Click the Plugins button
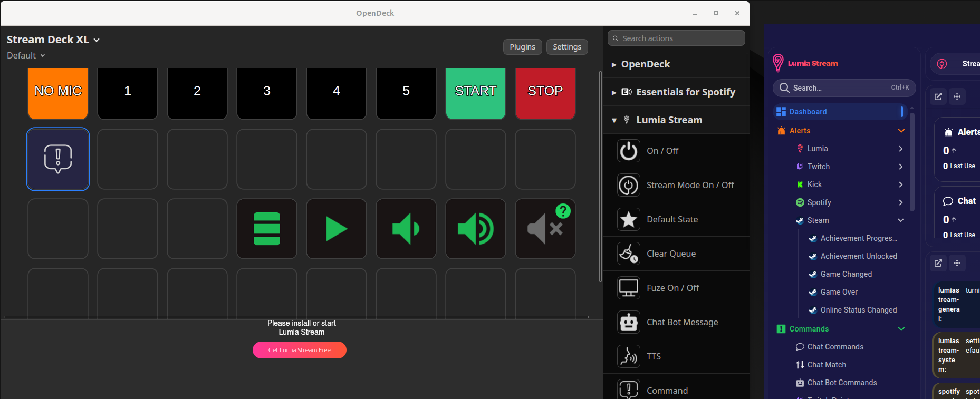Viewport: 980px width, 399px height. [523, 47]
